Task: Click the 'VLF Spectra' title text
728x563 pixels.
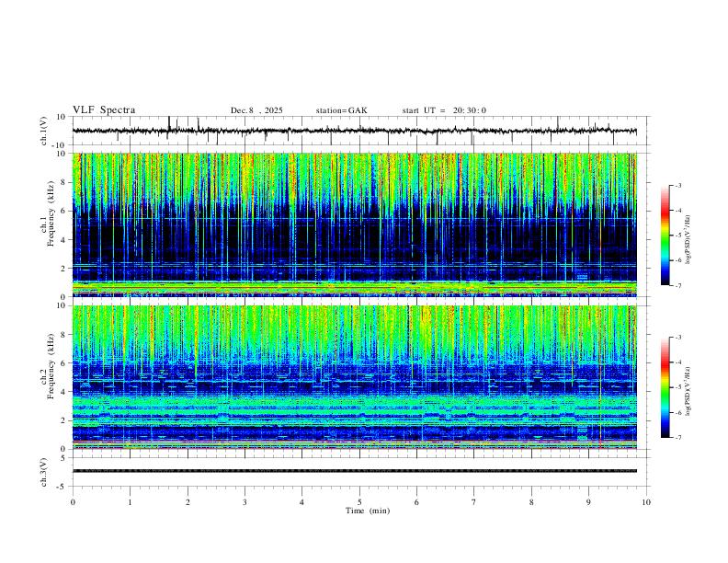Action: tap(104, 110)
